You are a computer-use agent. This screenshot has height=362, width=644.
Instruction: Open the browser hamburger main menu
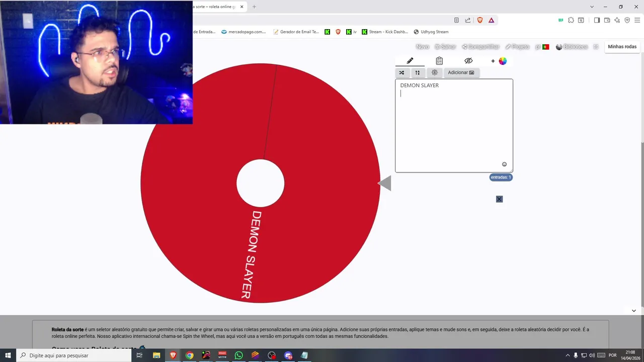click(x=637, y=20)
